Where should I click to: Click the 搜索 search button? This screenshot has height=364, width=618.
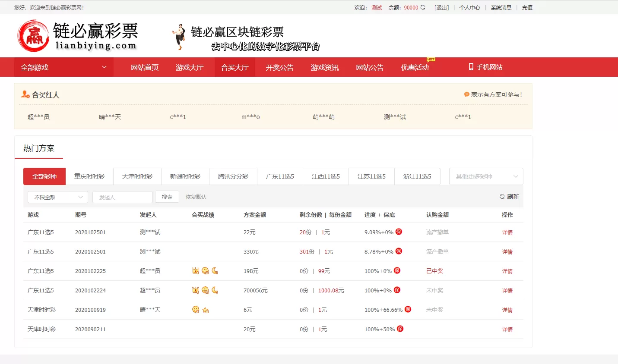click(167, 197)
